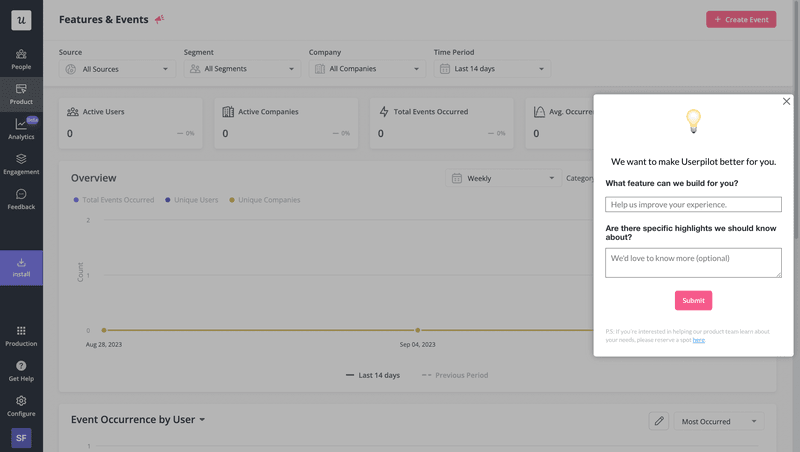The height and width of the screenshot is (452, 800).
Task: Click the megaphone icon next to Features & Events
Action: tap(160, 19)
